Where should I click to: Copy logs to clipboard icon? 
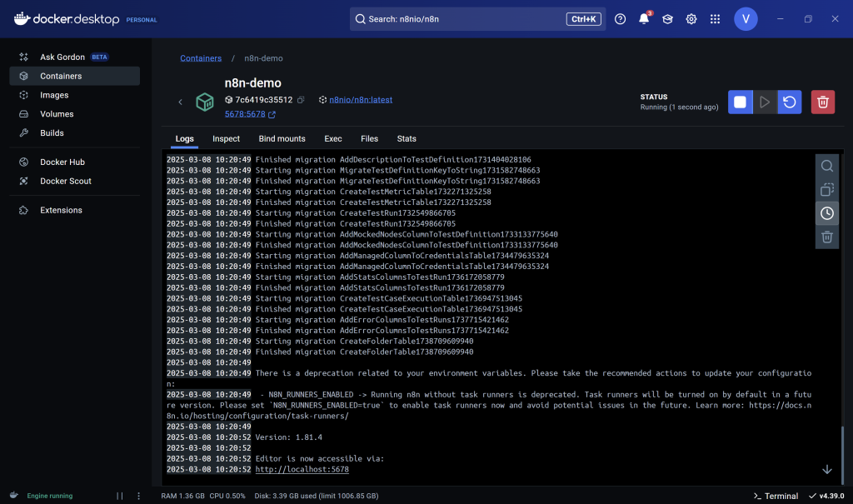[x=827, y=189]
